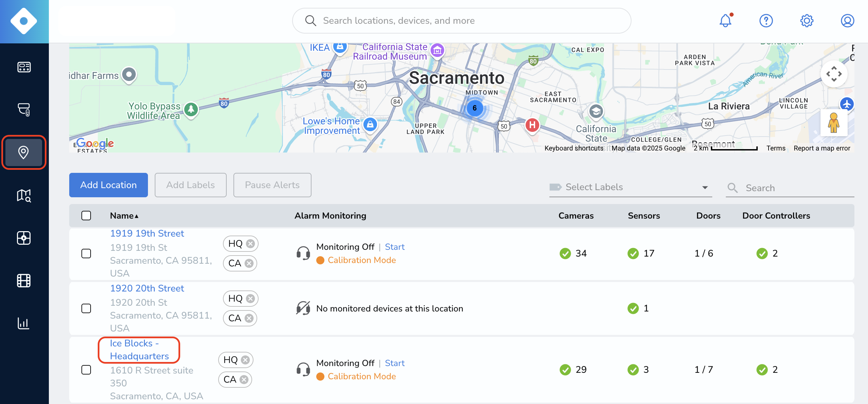Open the film clips icon in sidebar
Viewport: 868px width, 404px height.
pyautogui.click(x=24, y=281)
